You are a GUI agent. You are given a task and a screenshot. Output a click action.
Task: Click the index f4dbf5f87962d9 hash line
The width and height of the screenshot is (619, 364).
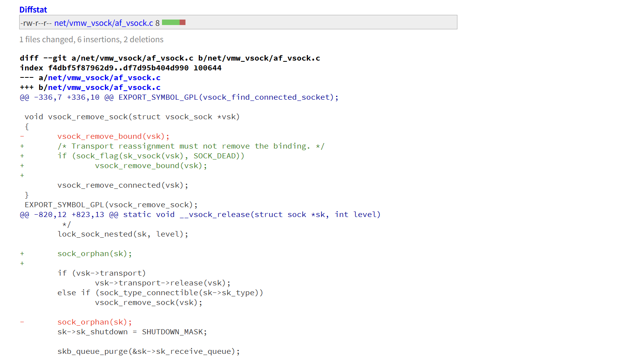(121, 68)
